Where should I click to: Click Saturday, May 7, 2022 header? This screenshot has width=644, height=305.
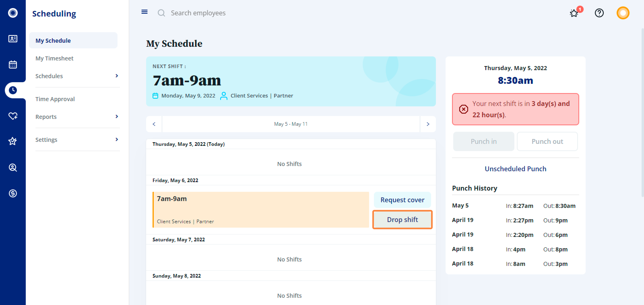[x=179, y=240]
